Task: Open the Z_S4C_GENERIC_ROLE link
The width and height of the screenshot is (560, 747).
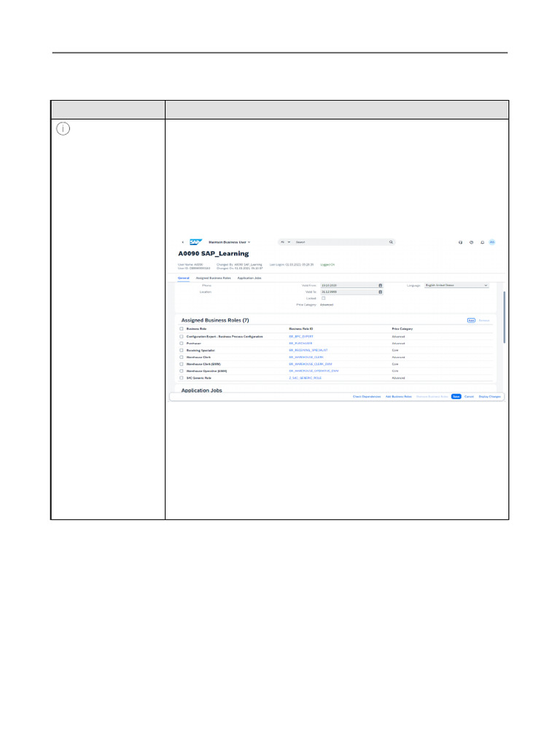Action: [x=306, y=378]
